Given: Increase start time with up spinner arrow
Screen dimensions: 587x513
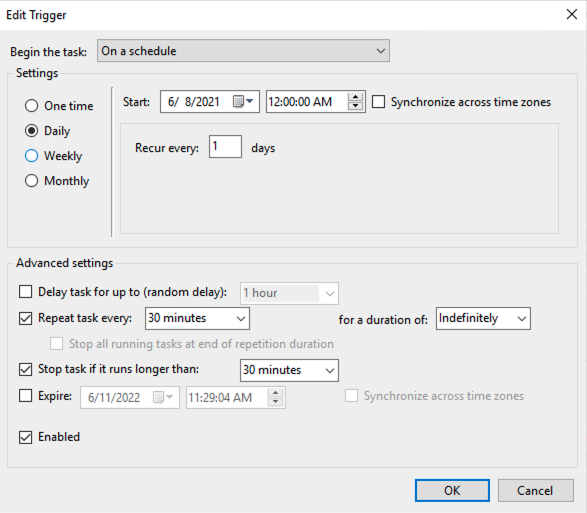Looking at the screenshot, I should (x=355, y=97).
